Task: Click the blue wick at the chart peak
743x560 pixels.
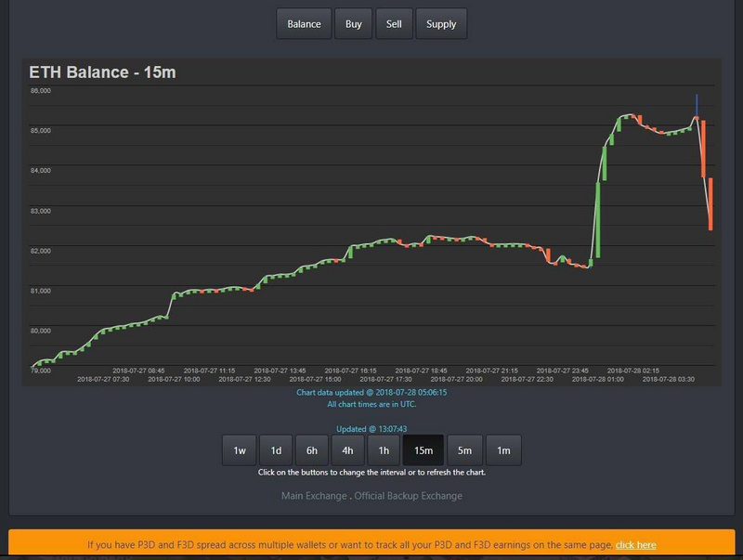Action: click(x=697, y=103)
